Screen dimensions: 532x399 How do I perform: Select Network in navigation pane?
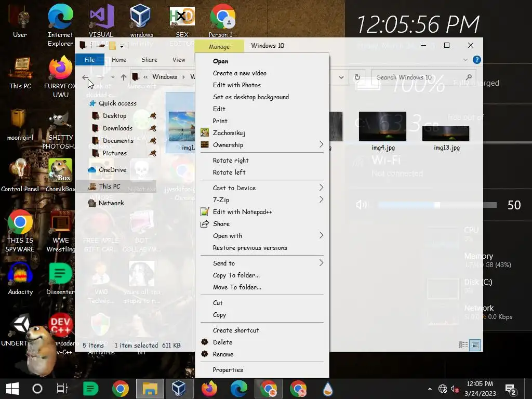(x=111, y=203)
